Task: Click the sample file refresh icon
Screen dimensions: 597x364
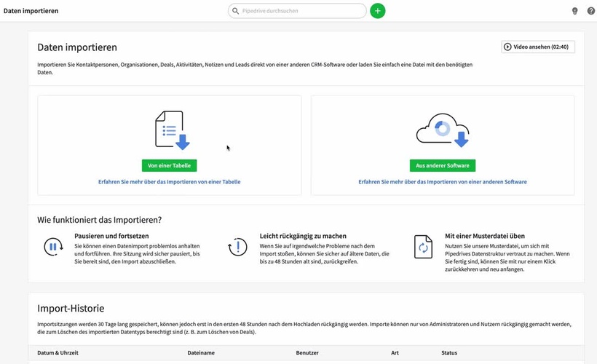Action: click(x=423, y=247)
